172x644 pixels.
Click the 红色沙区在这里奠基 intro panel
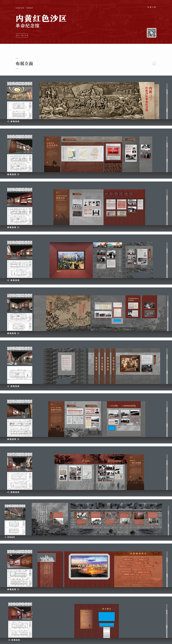[x=52, y=154]
